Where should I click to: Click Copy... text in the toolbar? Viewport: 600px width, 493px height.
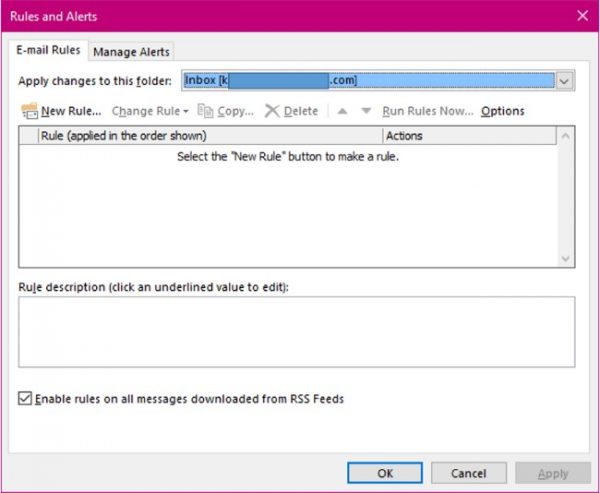tap(235, 111)
